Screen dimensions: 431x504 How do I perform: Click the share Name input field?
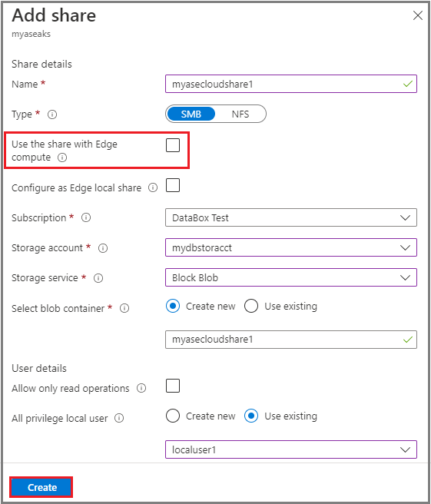(x=291, y=84)
